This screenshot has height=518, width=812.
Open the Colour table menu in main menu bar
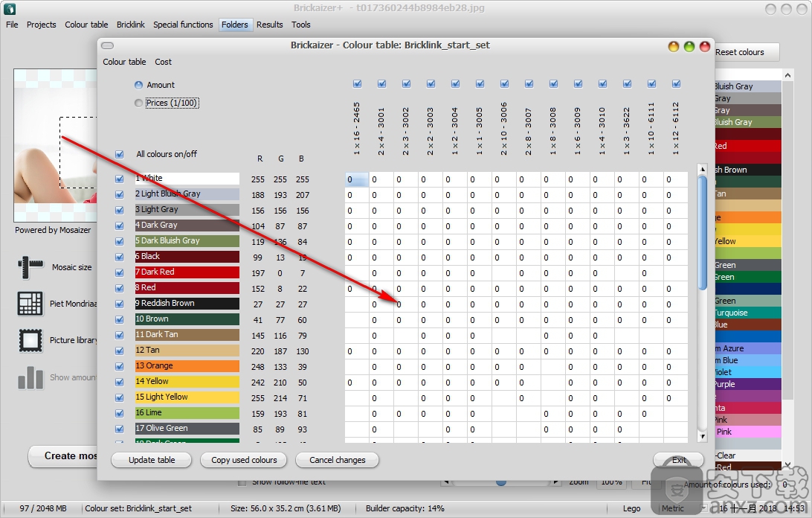[x=86, y=25]
